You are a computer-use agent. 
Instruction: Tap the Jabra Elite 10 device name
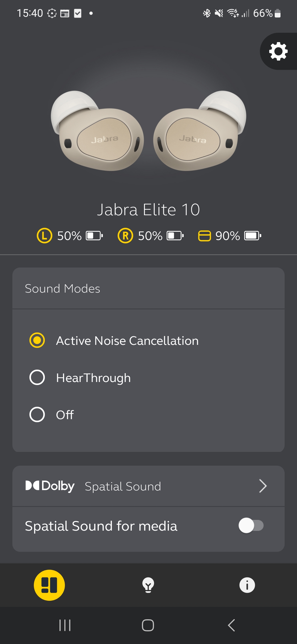148,210
